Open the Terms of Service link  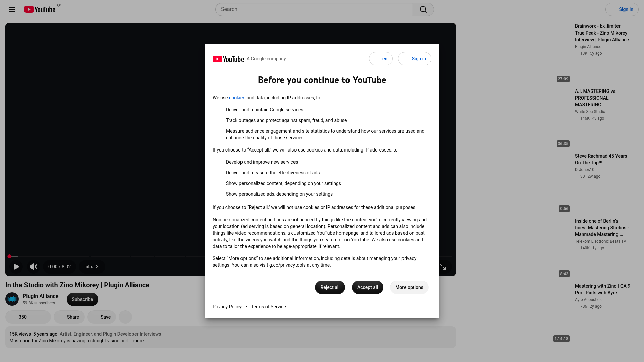click(268, 307)
